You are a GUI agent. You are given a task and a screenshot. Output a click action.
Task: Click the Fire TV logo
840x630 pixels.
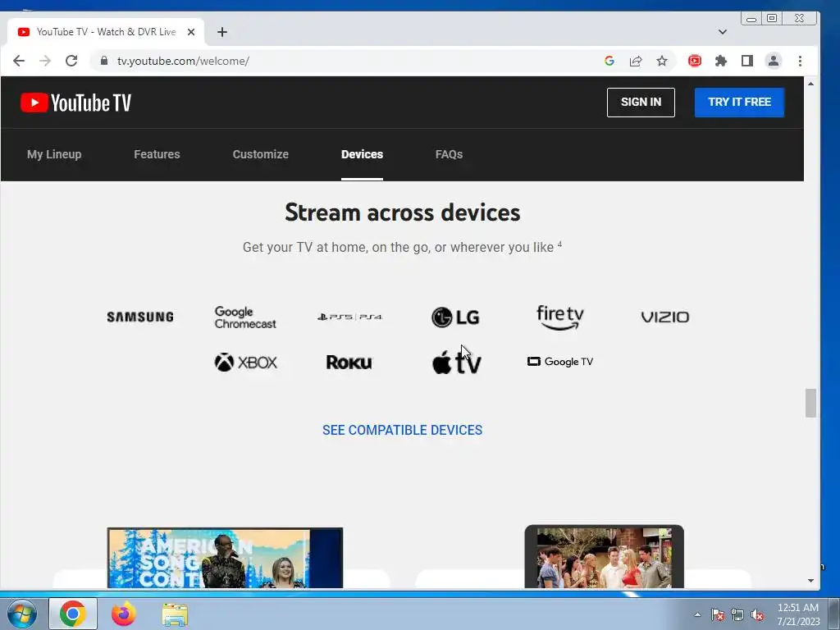(560, 317)
